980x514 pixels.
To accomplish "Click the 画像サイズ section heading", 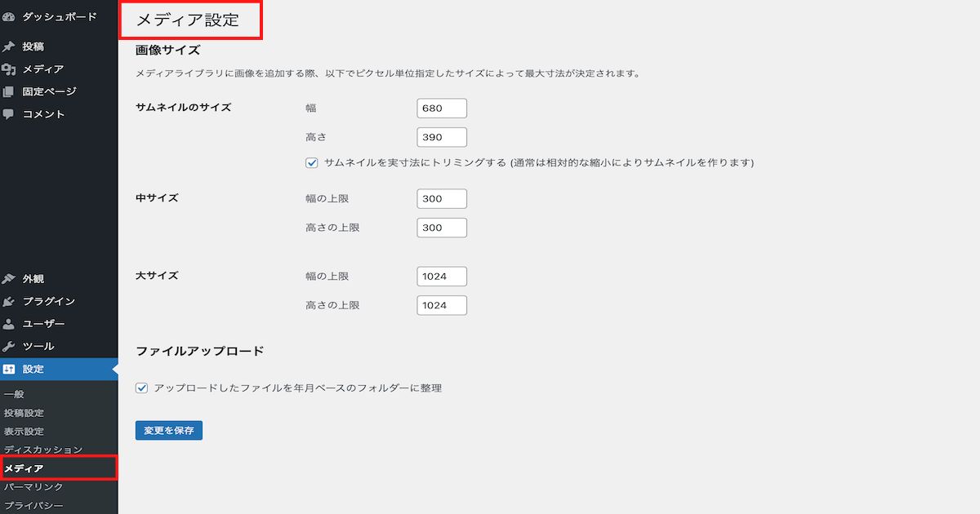I will click(x=167, y=50).
